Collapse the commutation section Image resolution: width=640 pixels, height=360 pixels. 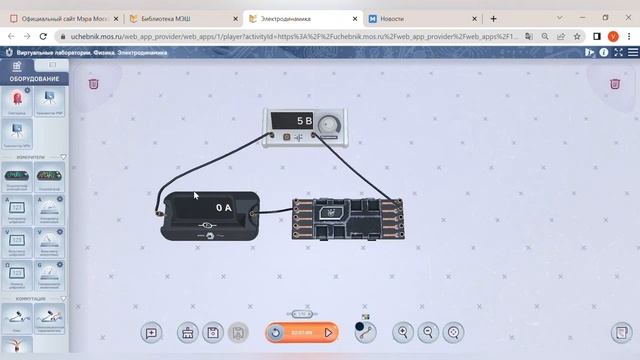63,298
